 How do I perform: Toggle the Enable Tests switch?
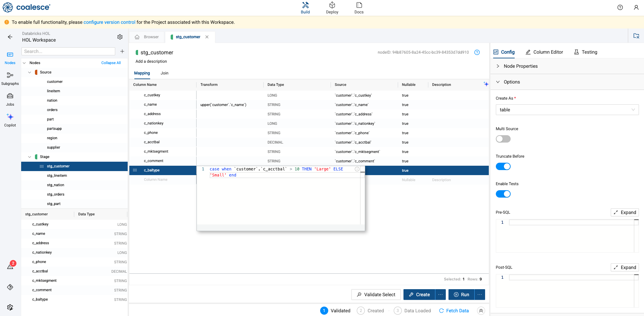pos(503,194)
